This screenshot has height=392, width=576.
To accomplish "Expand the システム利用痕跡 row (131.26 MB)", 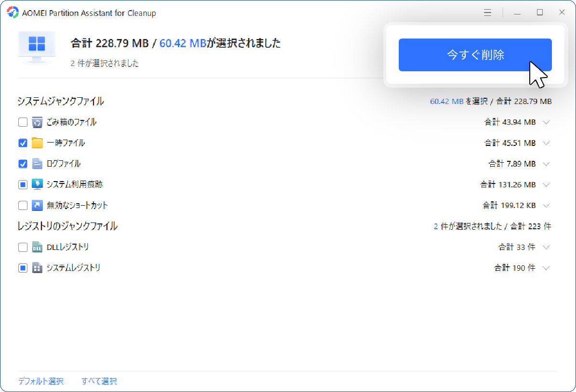I will point(546,185).
